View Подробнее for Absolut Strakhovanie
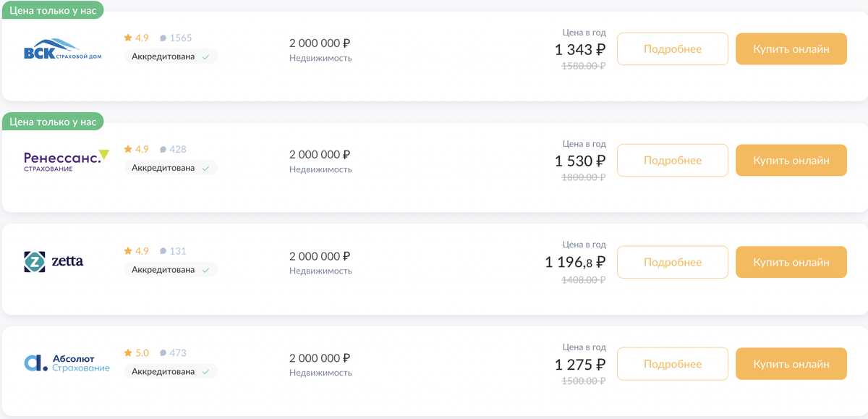The image size is (868, 419). pyautogui.click(x=672, y=364)
